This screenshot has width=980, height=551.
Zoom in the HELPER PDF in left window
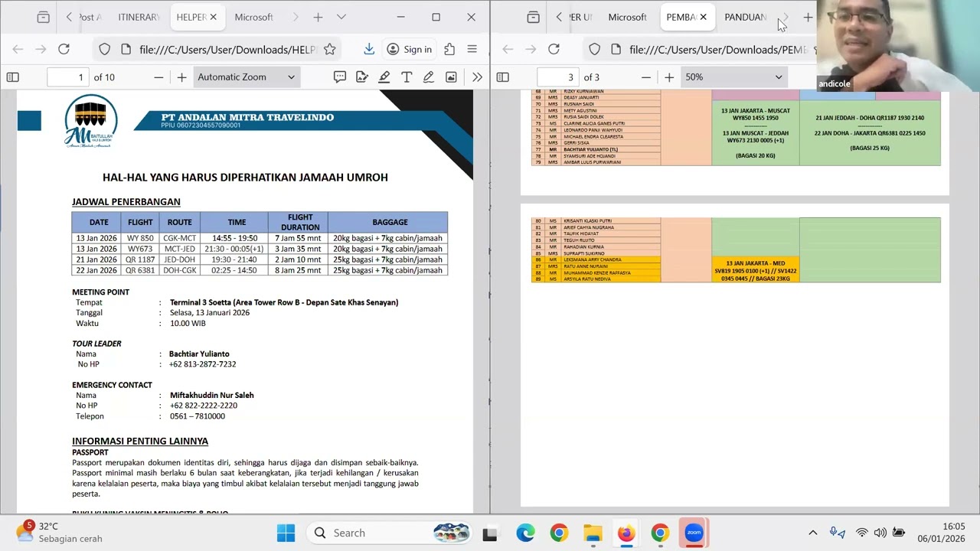click(x=181, y=77)
